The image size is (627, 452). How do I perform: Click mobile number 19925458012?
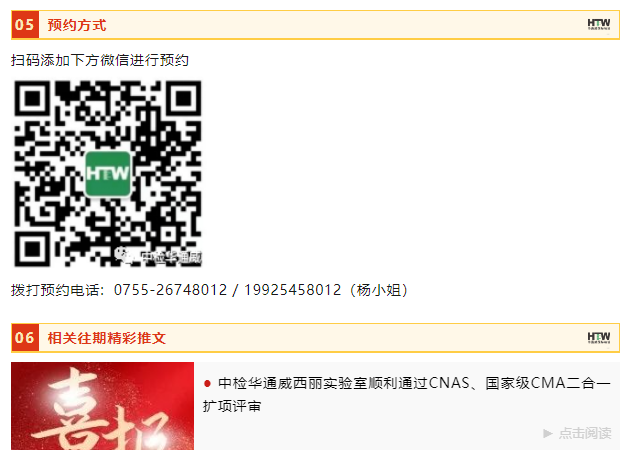coord(293,290)
